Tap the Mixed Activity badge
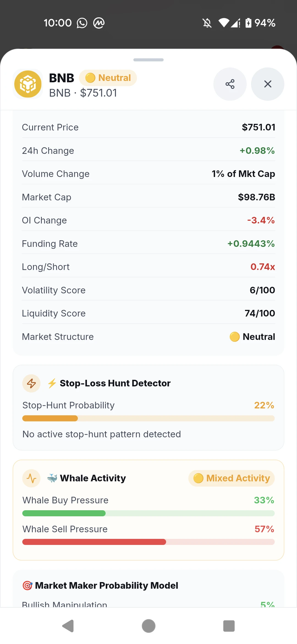This screenshot has width=297, height=644. pyautogui.click(x=232, y=478)
